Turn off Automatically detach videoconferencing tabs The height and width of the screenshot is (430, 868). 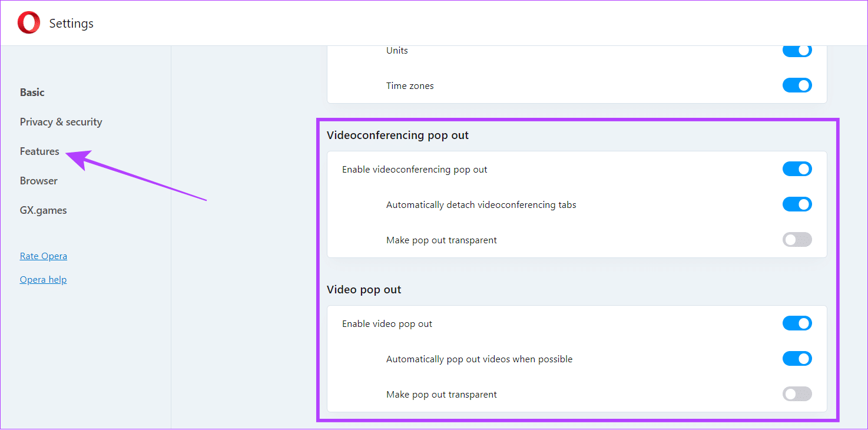click(797, 204)
